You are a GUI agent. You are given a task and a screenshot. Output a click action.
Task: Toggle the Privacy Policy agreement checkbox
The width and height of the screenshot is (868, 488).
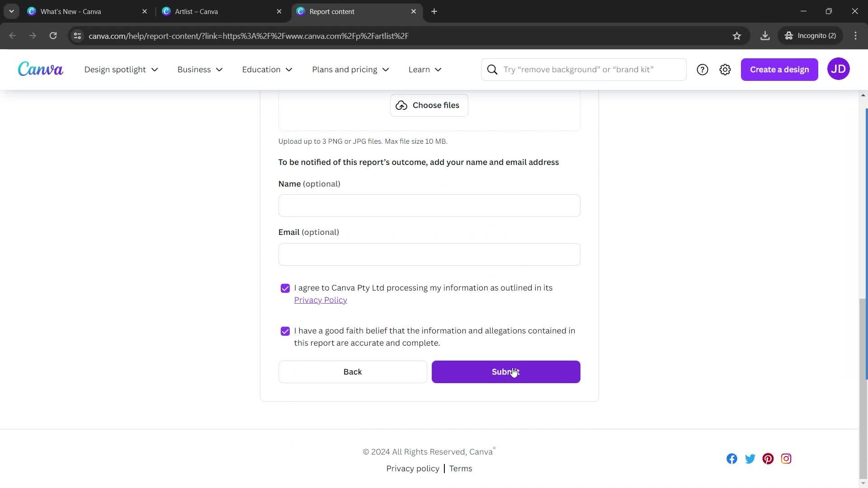tap(285, 288)
